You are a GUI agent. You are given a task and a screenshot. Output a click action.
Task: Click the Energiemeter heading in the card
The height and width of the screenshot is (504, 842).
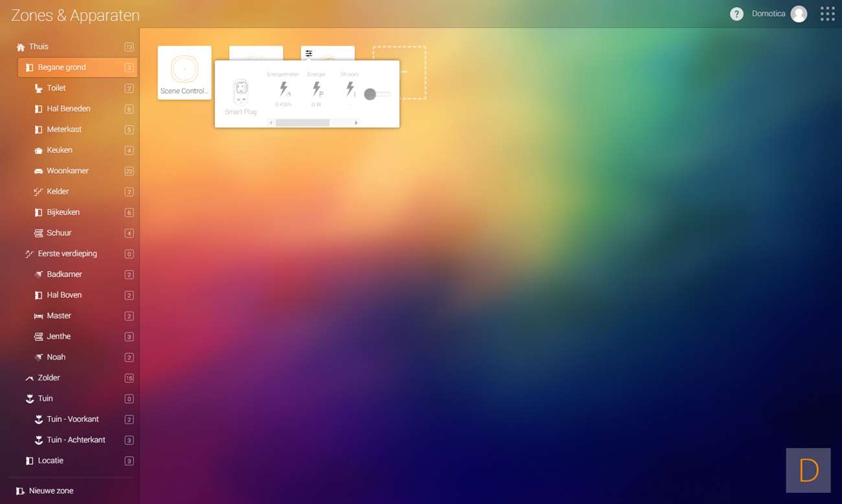pyautogui.click(x=283, y=74)
